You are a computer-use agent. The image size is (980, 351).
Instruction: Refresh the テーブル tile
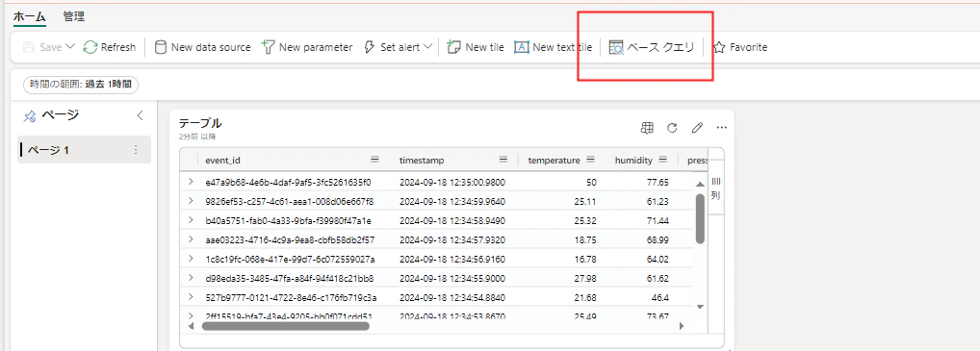[x=672, y=128]
